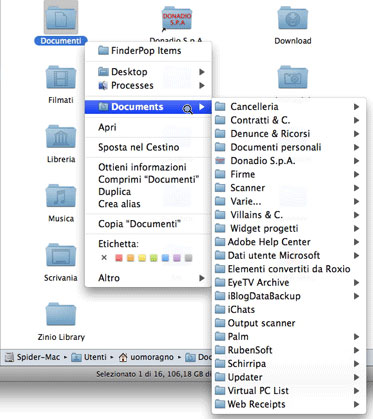Click the Donadio S.p.A. submenu folder icon
The height and width of the screenshot is (419, 373).
(220, 161)
